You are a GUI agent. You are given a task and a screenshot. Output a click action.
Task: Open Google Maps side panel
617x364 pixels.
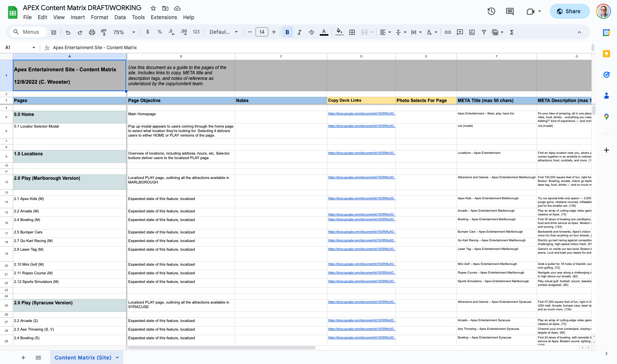[606, 117]
